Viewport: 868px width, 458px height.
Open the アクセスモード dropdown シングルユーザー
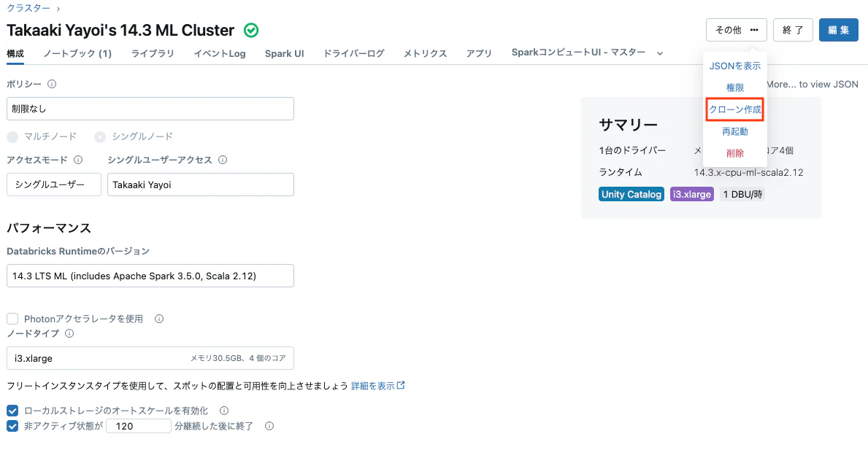54,185
